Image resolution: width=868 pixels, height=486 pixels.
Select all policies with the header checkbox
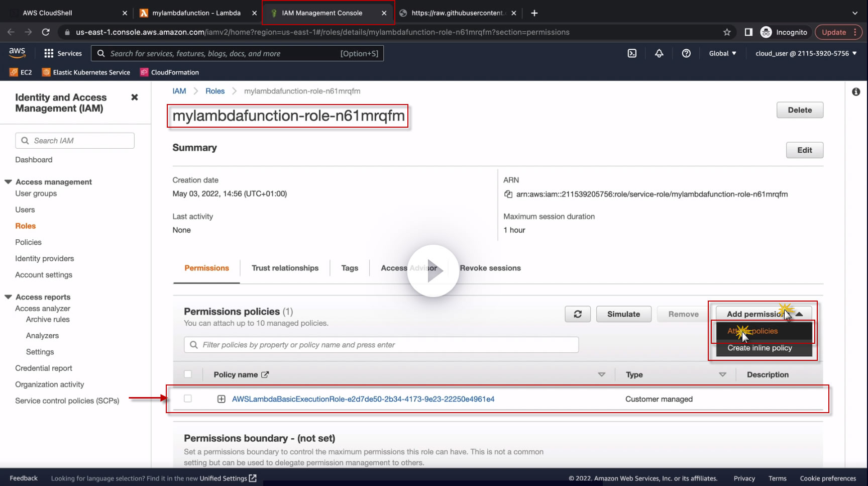188,374
